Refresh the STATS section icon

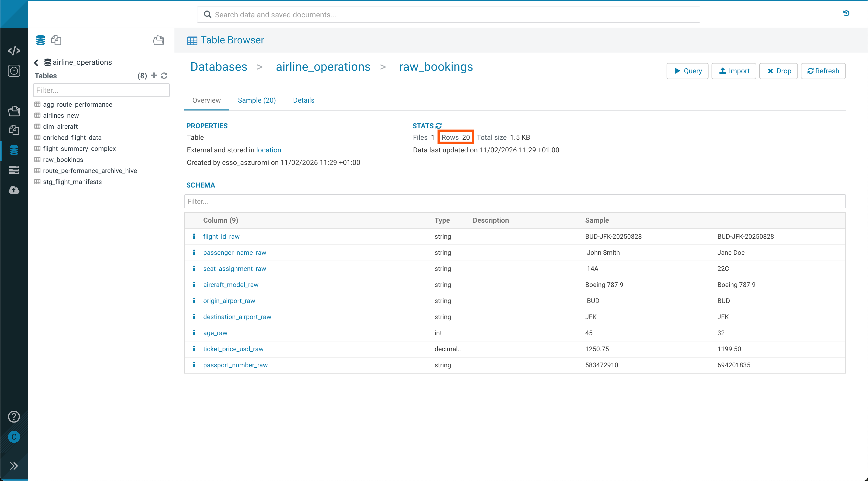tap(439, 126)
